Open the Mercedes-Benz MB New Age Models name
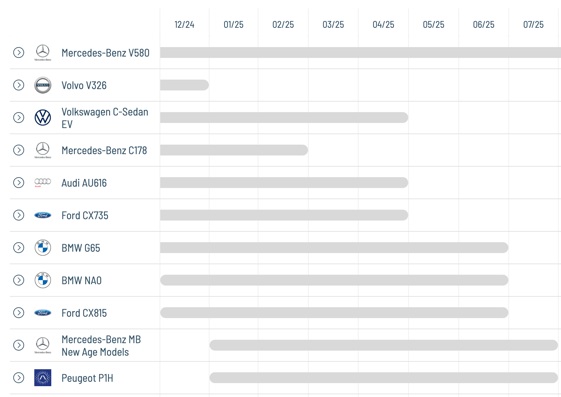 [x=101, y=345]
